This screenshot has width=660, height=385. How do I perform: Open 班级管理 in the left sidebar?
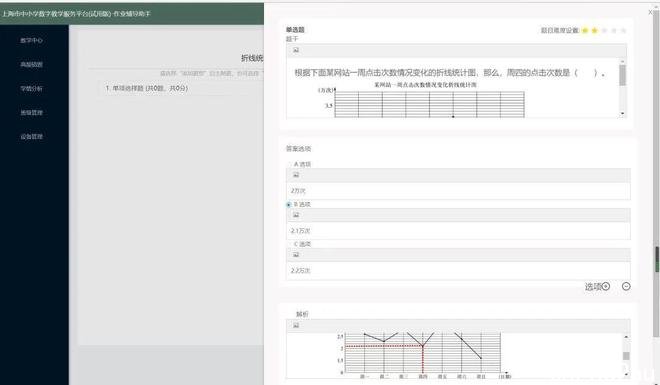pos(32,112)
